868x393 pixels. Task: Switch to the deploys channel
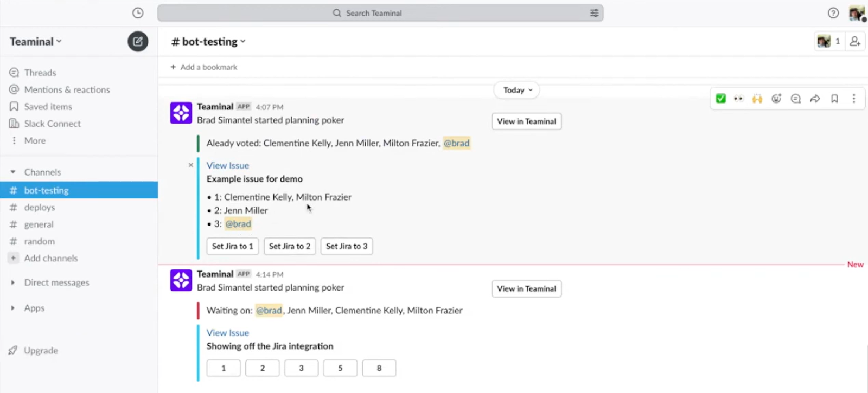39,207
